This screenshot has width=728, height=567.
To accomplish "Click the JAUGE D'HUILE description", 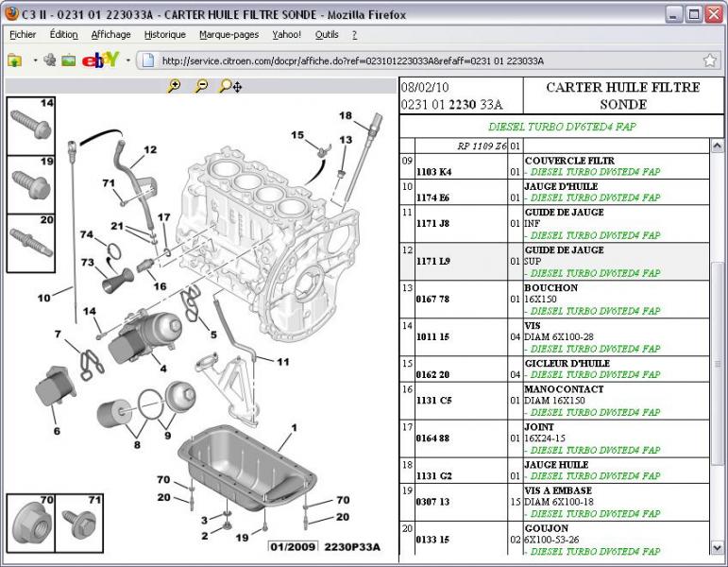I will pos(561,186).
